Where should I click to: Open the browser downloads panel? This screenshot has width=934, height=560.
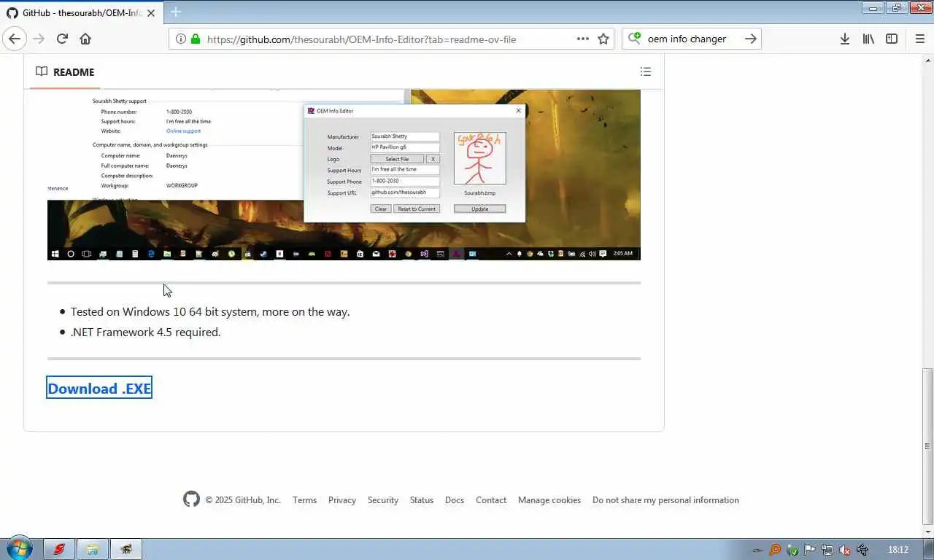[844, 39]
